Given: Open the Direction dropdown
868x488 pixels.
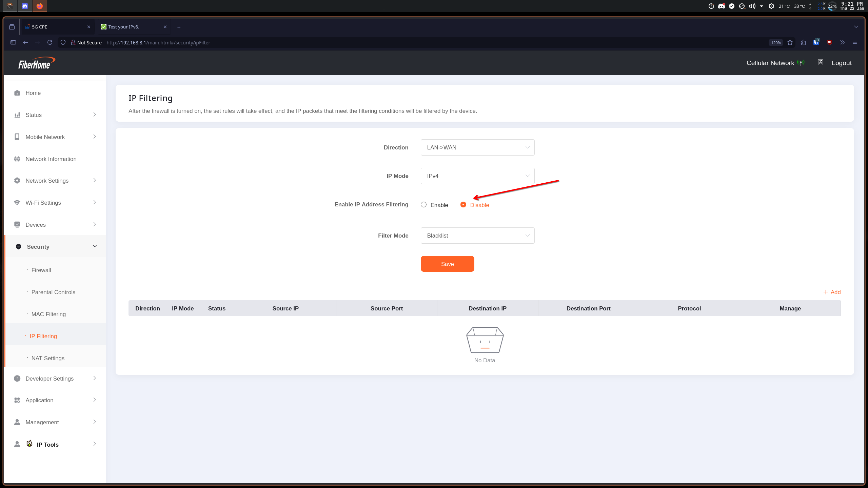Looking at the screenshot, I should pyautogui.click(x=477, y=147).
